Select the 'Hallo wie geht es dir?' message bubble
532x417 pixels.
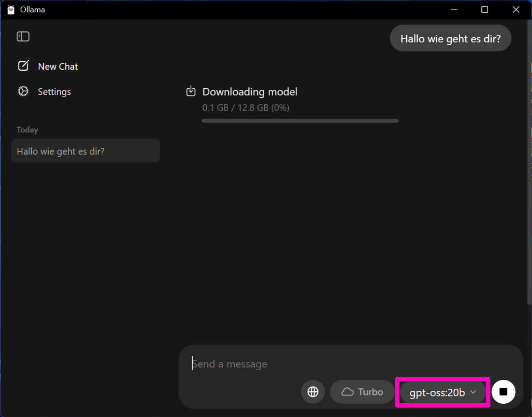pos(450,38)
